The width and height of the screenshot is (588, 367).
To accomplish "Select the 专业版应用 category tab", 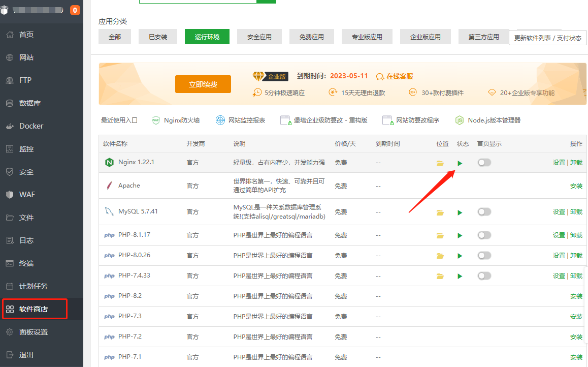I will click(367, 37).
